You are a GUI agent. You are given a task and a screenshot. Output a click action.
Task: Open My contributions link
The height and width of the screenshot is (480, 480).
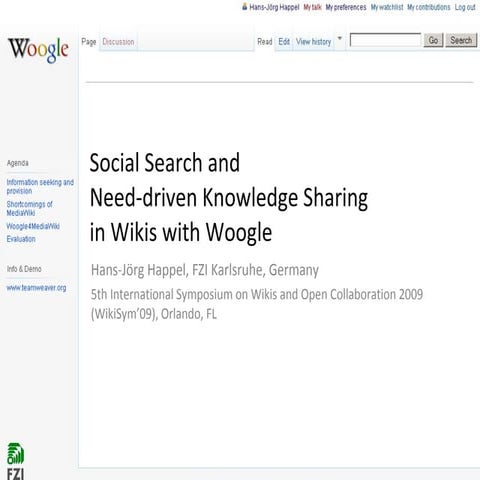pos(429,7)
